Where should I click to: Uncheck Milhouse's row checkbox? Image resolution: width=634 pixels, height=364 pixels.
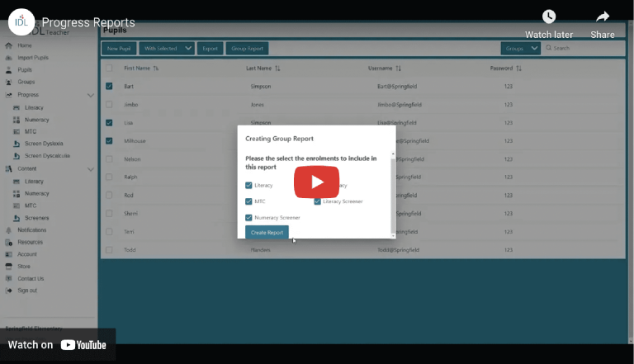coord(109,141)
